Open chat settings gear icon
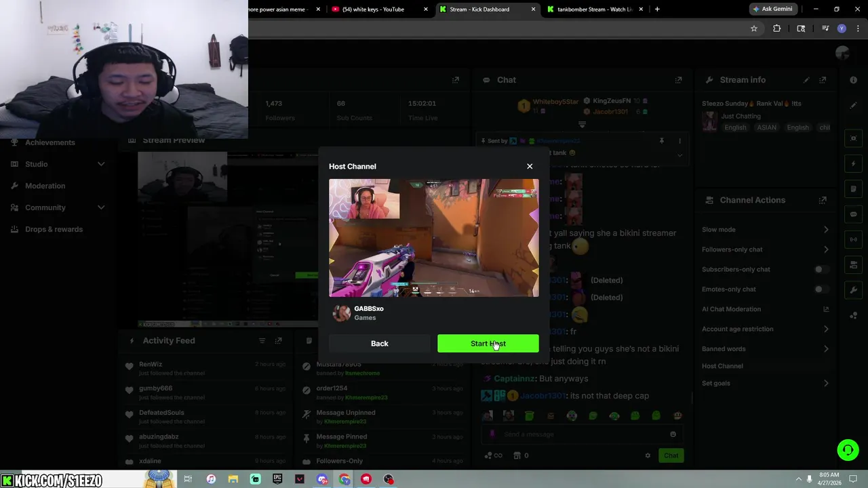 pos(648,455)
